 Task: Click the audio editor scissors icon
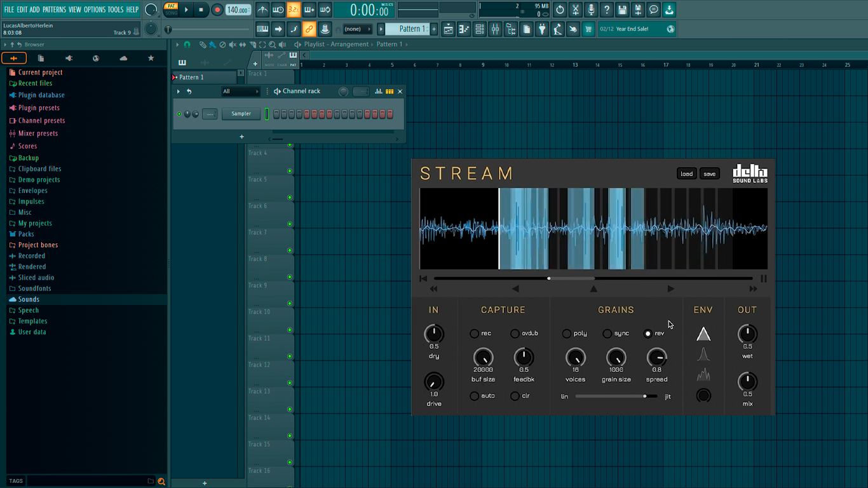tap(576, 10)
